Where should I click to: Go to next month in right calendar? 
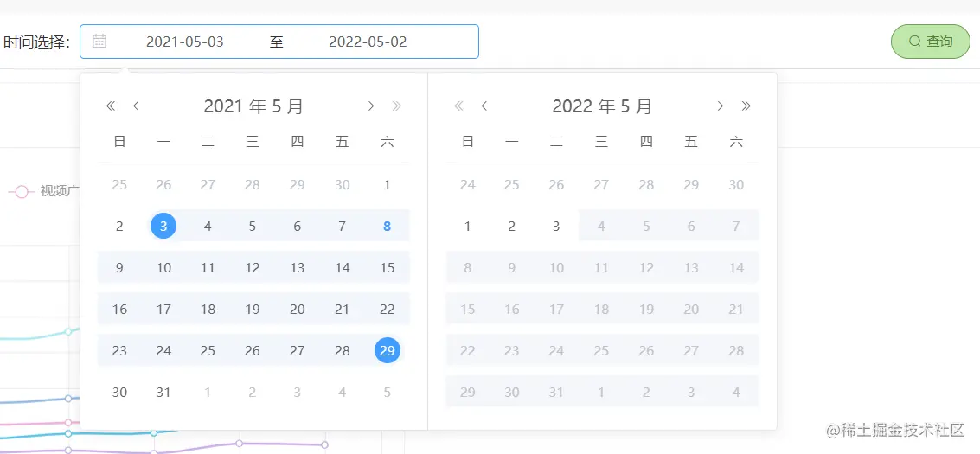(720, 106)
